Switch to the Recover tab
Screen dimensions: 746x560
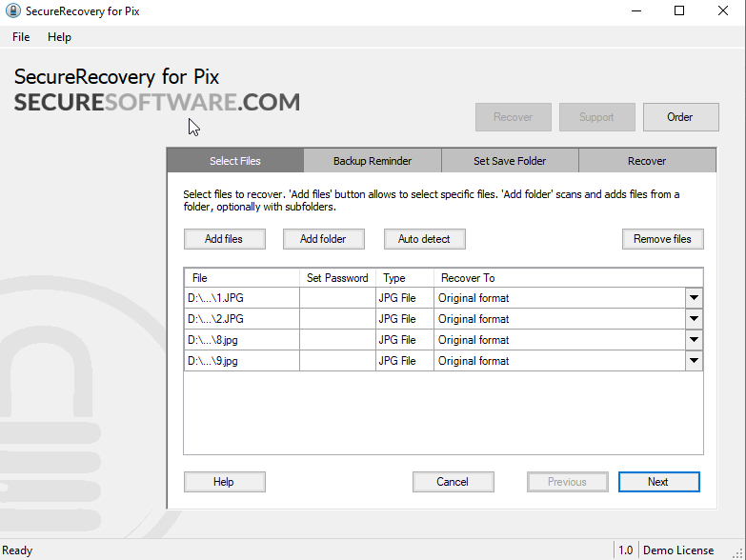[647, 161]
